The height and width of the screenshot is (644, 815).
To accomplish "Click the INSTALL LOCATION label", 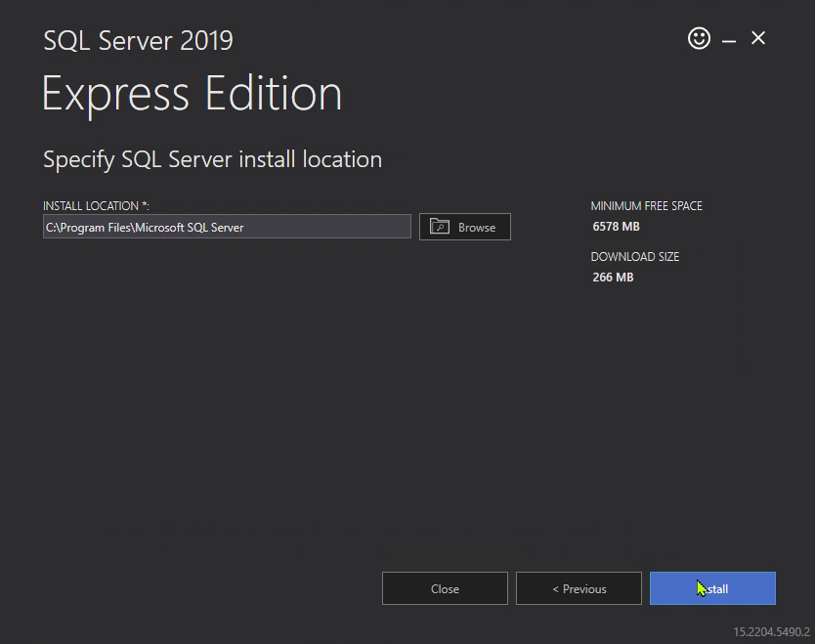I will 96,206.
